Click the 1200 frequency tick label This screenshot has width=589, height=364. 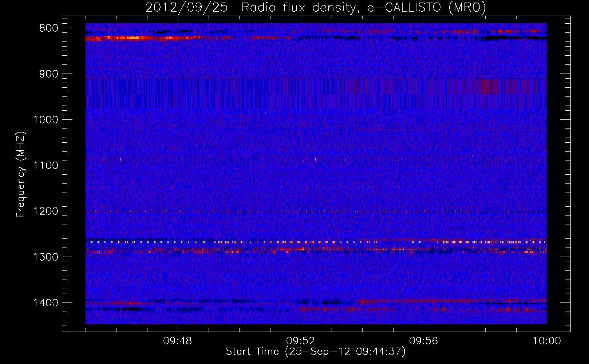click(46, 211)
